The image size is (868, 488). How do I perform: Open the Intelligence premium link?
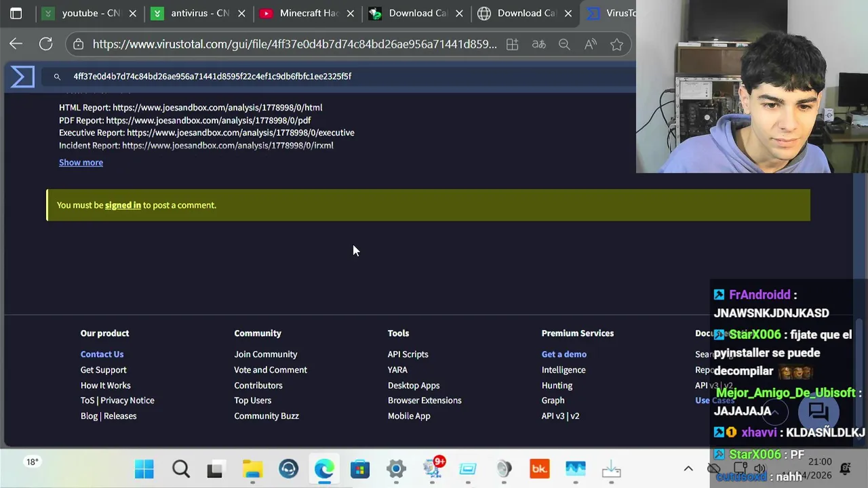pos(563,369)
